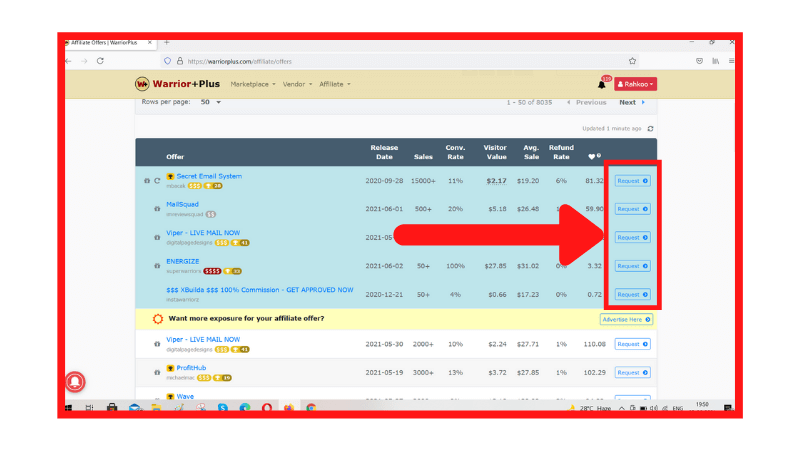Image resolution: width=800 pixels, height=450 pixels.
Task: Go to the Next page of offers
Action: [632, 102]
